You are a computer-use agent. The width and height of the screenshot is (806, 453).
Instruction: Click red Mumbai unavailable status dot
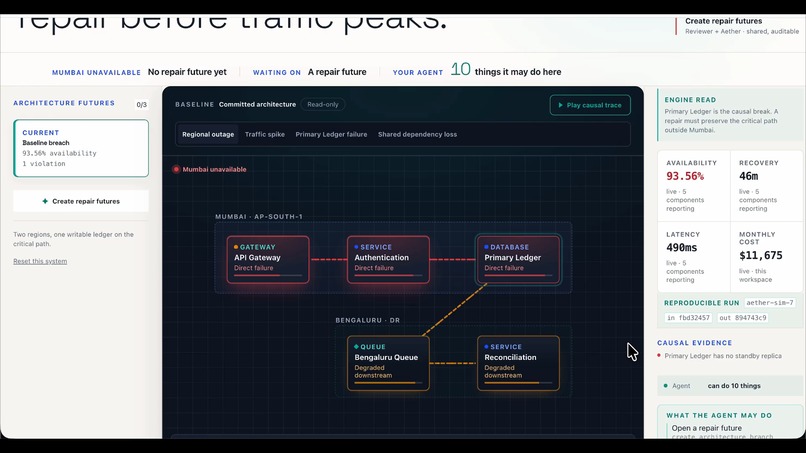(x=176, y=169)
